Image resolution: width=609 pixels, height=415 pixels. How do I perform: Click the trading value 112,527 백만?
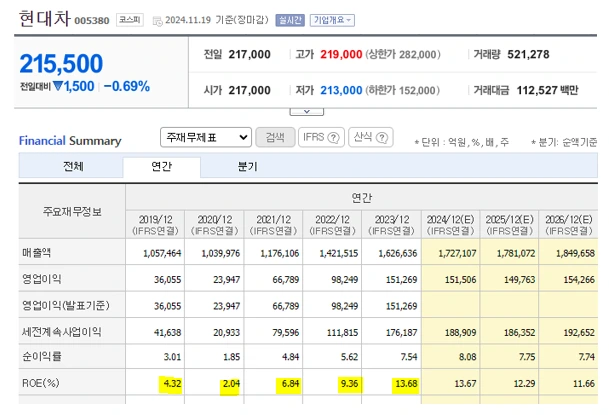point(547,90)
